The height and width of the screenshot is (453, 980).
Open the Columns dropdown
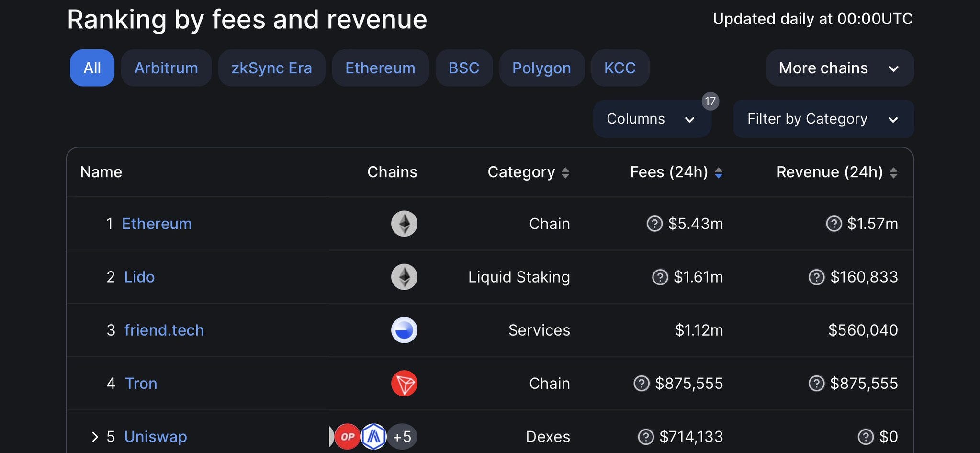coord(652,119)
